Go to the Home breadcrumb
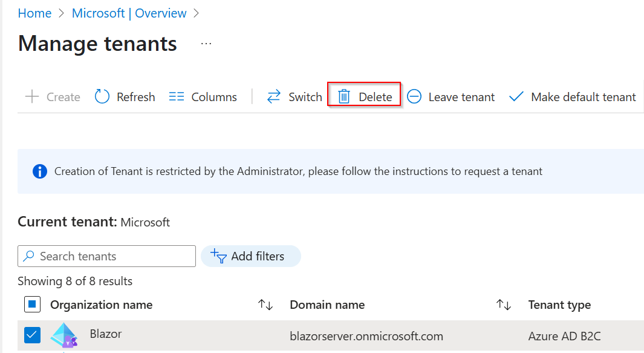The image size is (644, 353). click(x=34, y=13)
